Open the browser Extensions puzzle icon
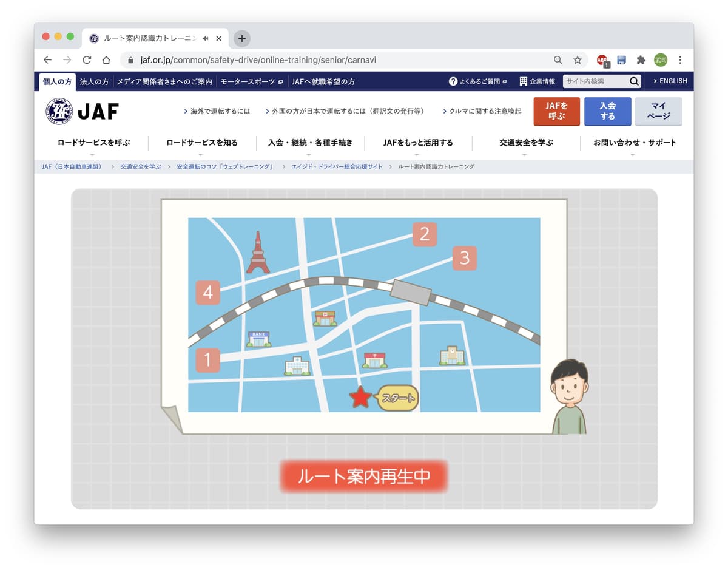728x570 pixels. pyautogui.click(x=641, y=60)
